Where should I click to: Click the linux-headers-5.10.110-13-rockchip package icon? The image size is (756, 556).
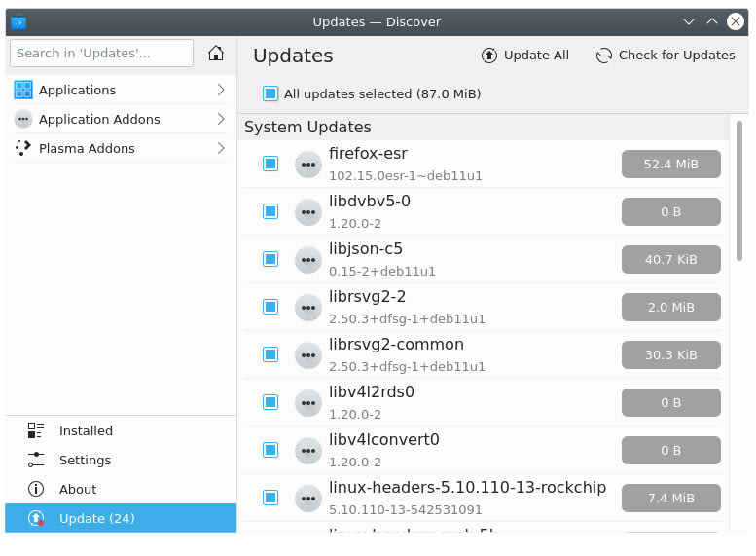point(308,499)
